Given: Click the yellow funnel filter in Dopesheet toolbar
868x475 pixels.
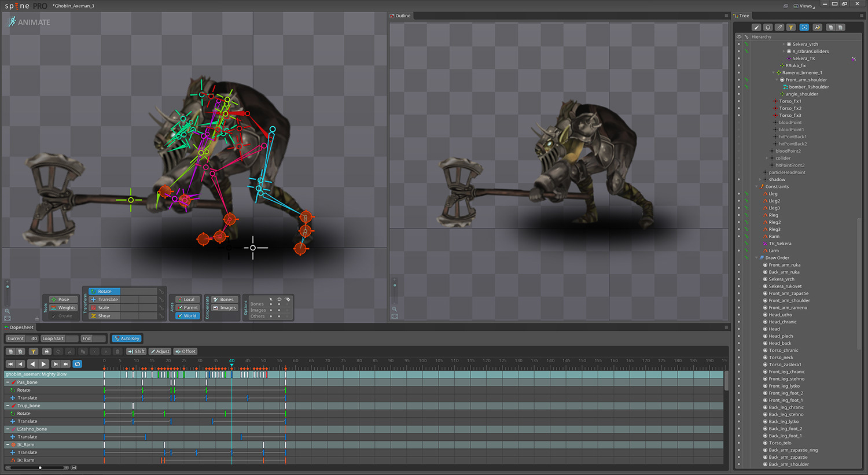Looking at the screenshot, I should pyautogui.click(x=34, y=351).
